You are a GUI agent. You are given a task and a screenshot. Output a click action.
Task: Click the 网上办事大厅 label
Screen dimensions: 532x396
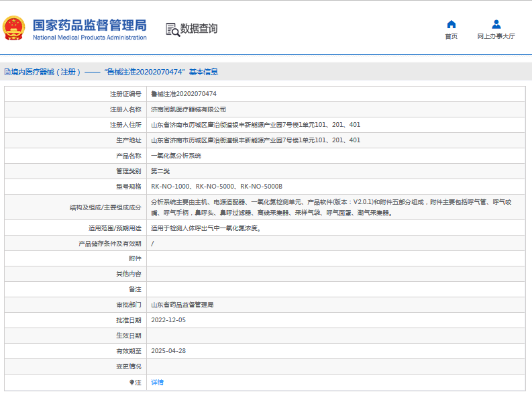[496, 36]
